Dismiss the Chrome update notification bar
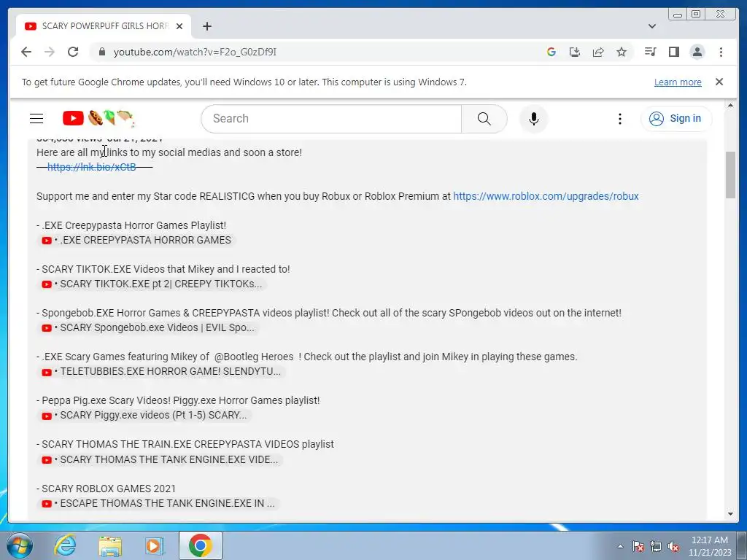 (719, 82)
